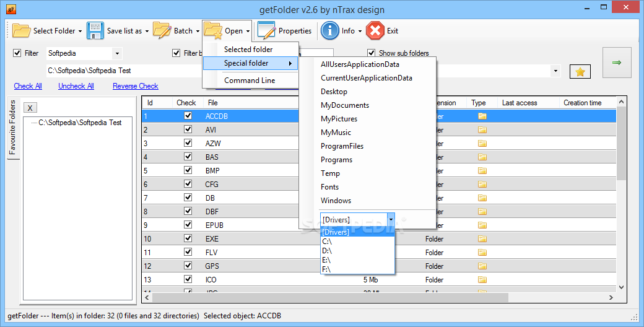Expand the Info dropdown arrow
644x327 pixels.
tap(360, 31)
